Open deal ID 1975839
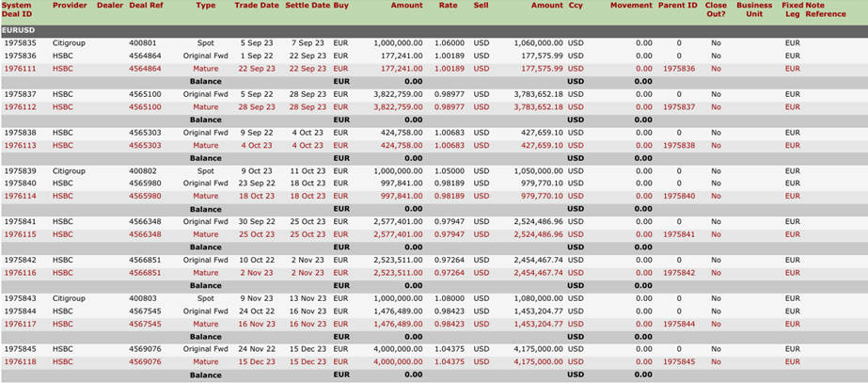Screen dimensions: 868x383 click(21, 170)
